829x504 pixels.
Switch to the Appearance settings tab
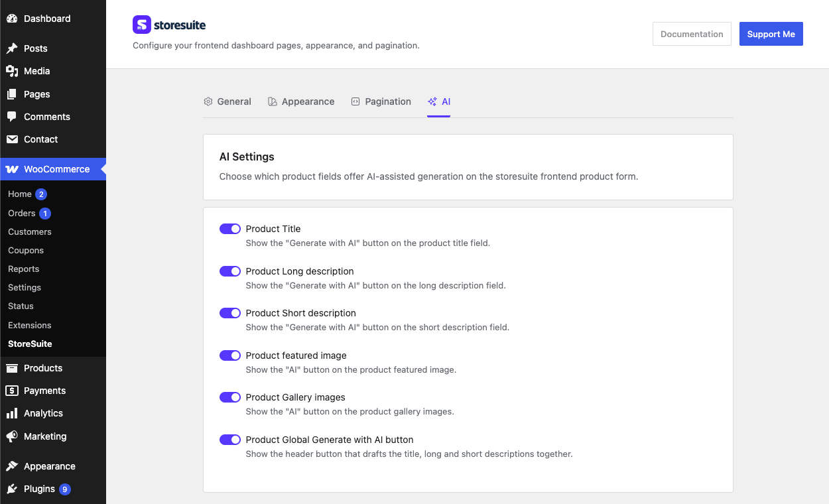301,101
